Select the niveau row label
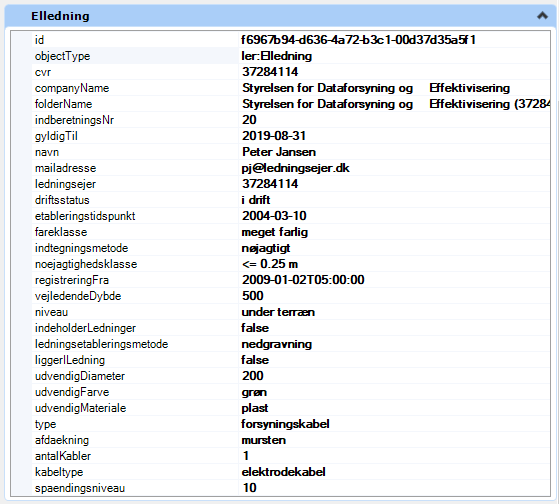 51,312
